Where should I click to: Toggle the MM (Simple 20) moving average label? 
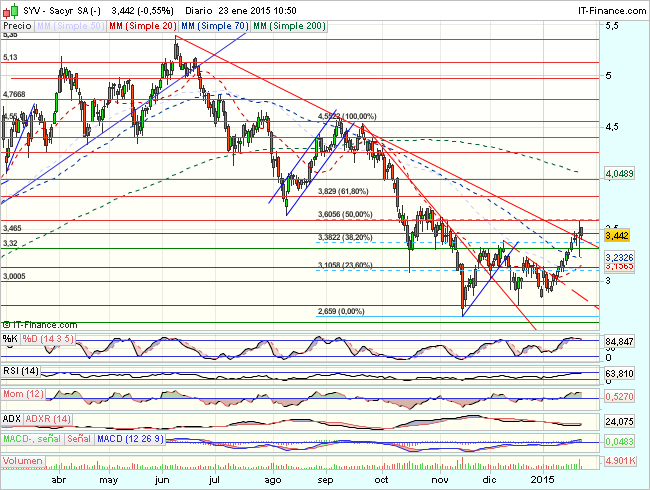point(139,23)
